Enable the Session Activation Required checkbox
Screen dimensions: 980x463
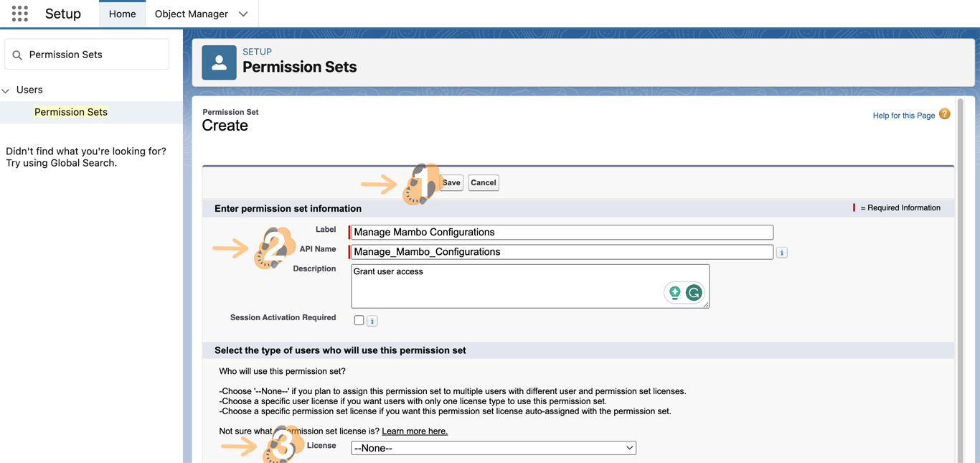[359, 320]
